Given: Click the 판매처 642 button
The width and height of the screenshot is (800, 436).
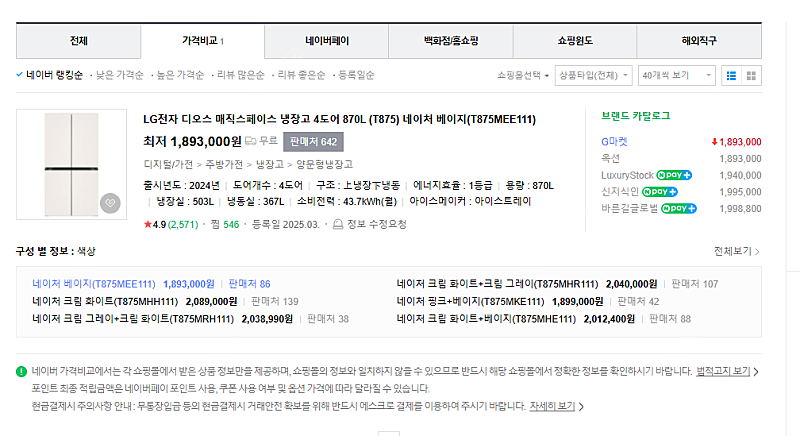Looking at the screenshot, I should click(313, 142).
